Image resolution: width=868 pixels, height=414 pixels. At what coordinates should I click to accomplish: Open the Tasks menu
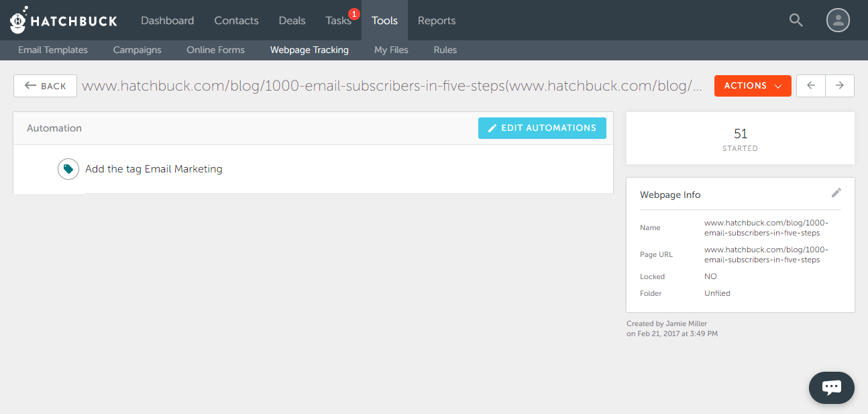pos(338,21)
